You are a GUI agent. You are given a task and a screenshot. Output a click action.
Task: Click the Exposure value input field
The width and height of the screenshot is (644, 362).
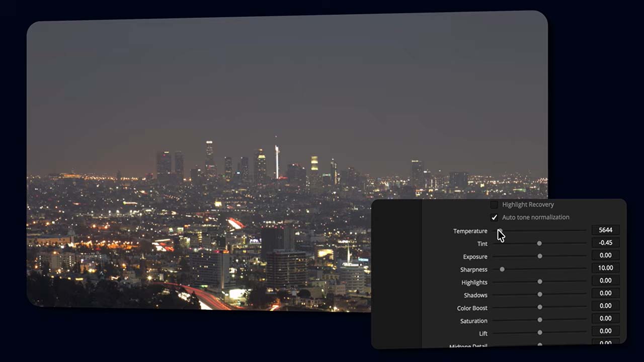click(x=605, y=255)
